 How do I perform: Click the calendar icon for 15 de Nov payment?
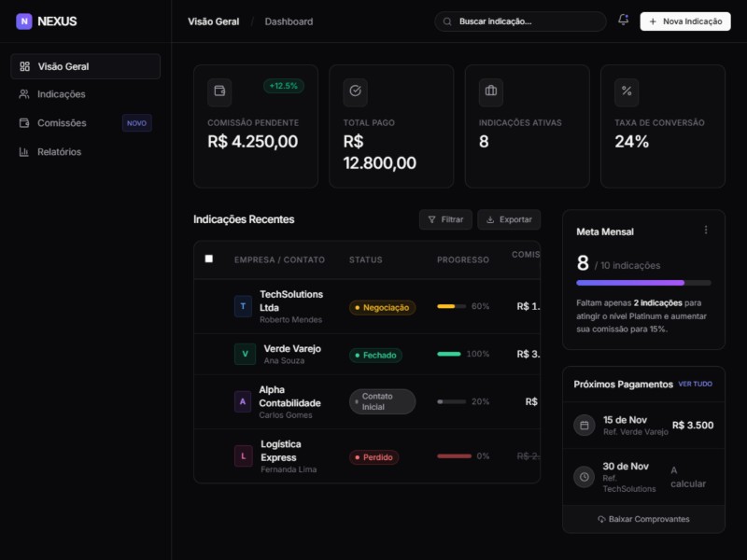coord(585,426)
